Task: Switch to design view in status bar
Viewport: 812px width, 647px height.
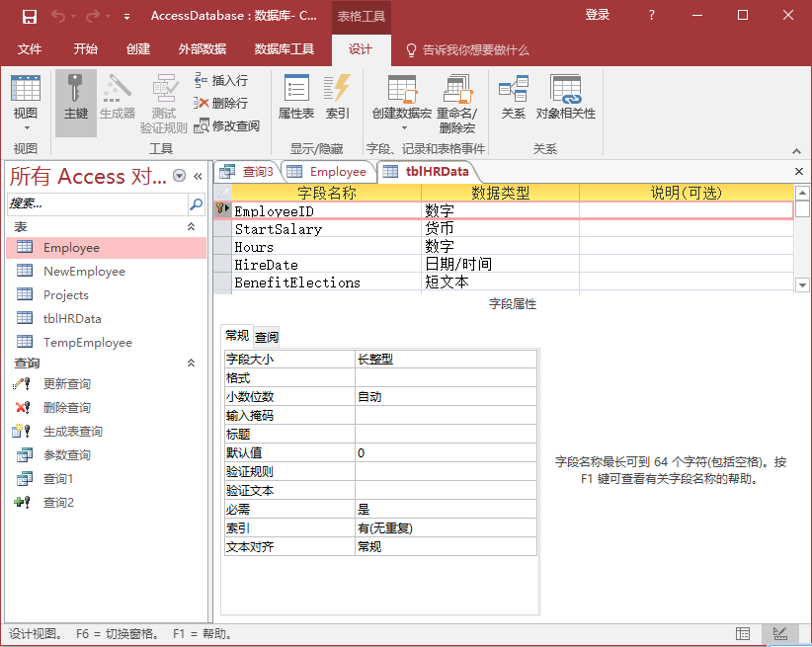Action: click(779, 633)
